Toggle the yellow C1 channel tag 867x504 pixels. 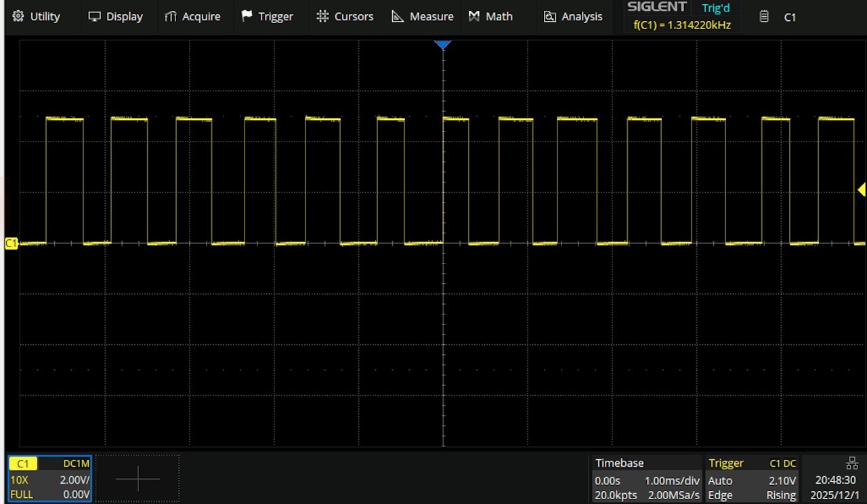point(23,464)
